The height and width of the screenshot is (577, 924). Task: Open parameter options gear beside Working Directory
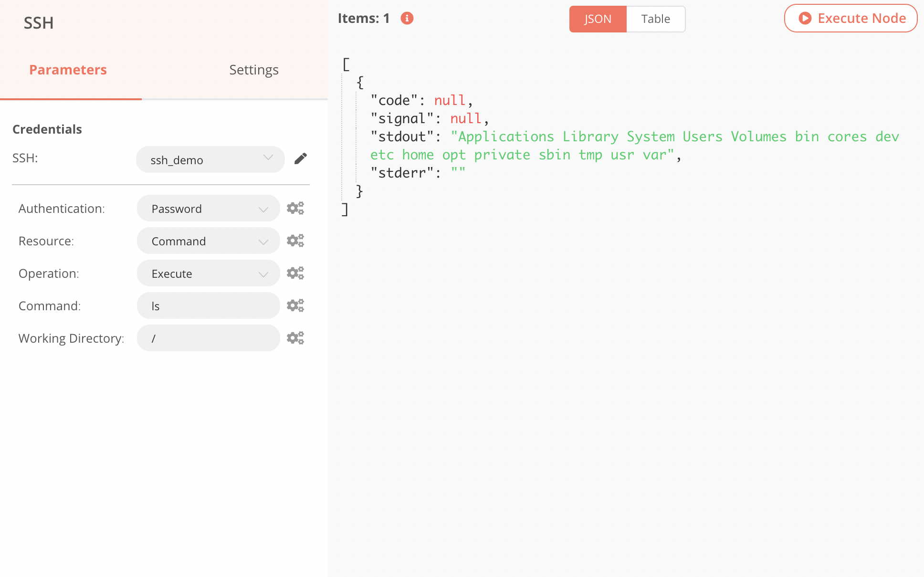coord(295,337)
